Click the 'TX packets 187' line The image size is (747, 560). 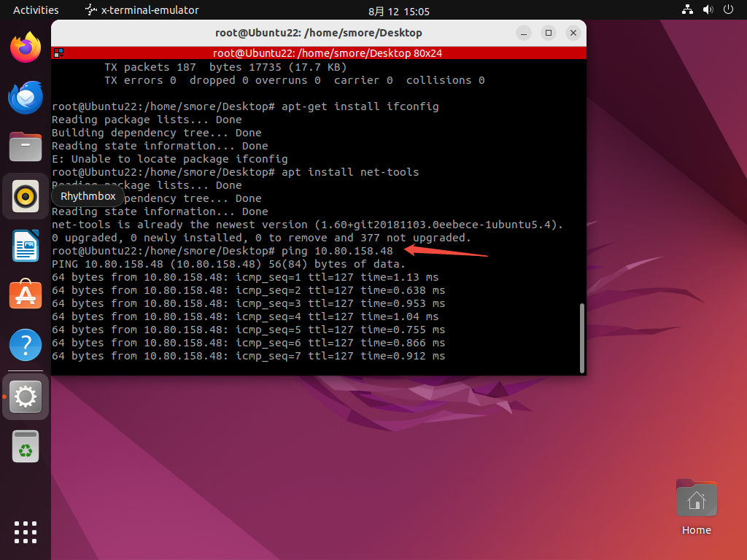point(225,67)
